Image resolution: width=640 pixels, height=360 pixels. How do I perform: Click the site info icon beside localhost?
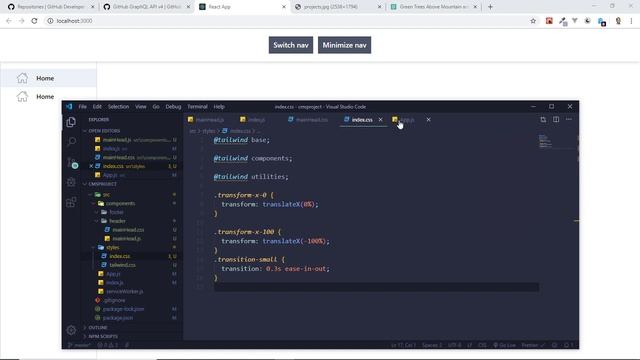tap(50, 21)
